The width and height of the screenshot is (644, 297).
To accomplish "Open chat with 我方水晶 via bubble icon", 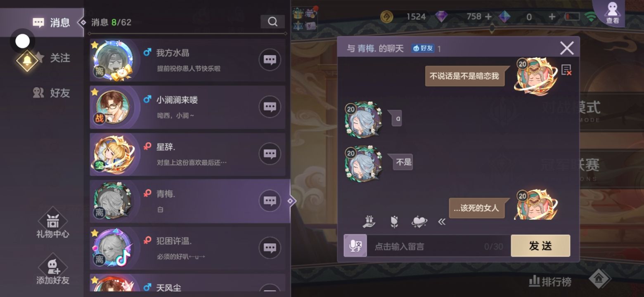I will 270,60.
